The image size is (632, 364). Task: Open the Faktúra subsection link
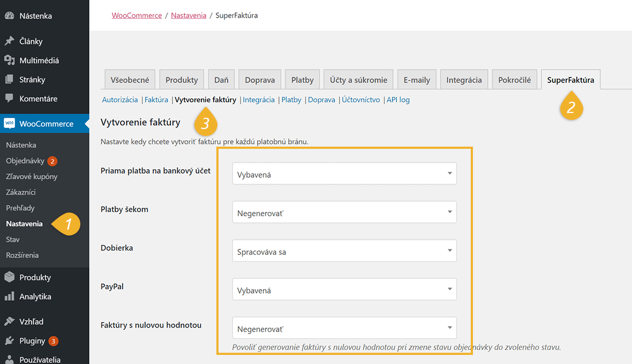pos(156,100)
